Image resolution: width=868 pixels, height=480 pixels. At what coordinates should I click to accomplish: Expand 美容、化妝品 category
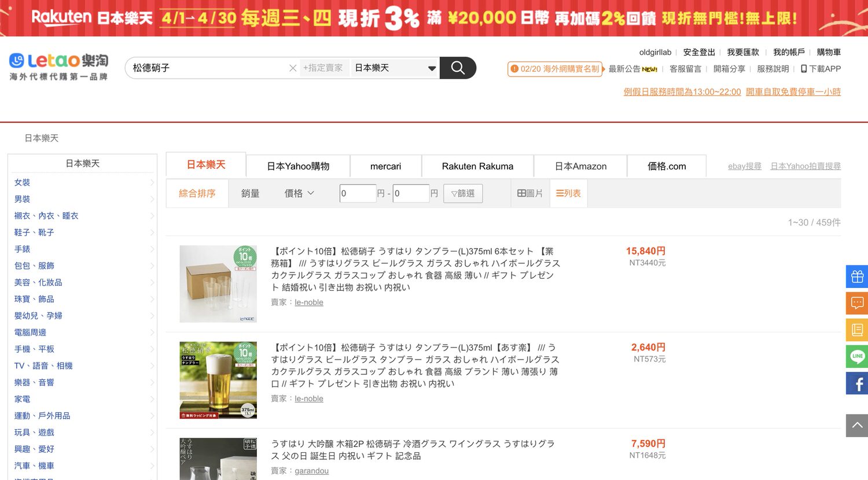point(83,282)
